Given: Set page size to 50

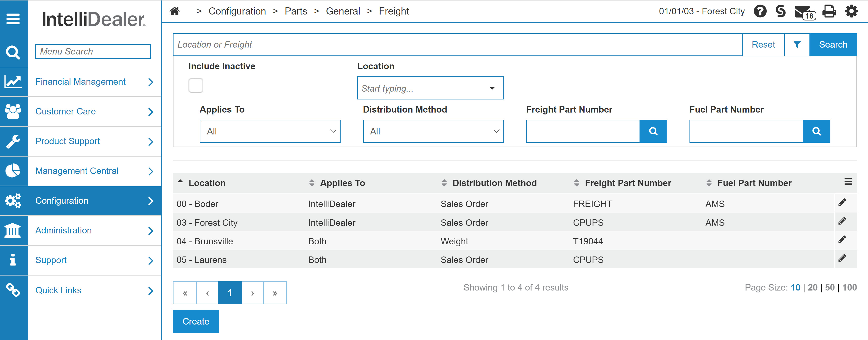Looking at the screenshot, I should coord(830,287).
